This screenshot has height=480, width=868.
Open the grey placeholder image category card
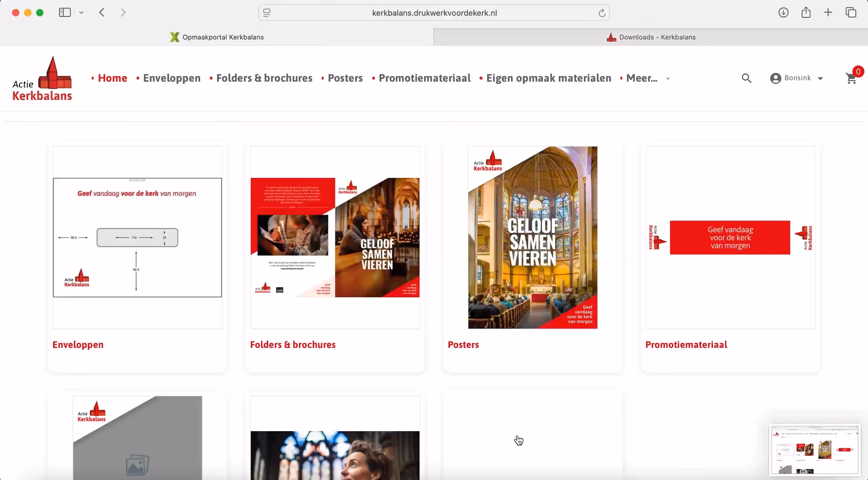[137, 438]
